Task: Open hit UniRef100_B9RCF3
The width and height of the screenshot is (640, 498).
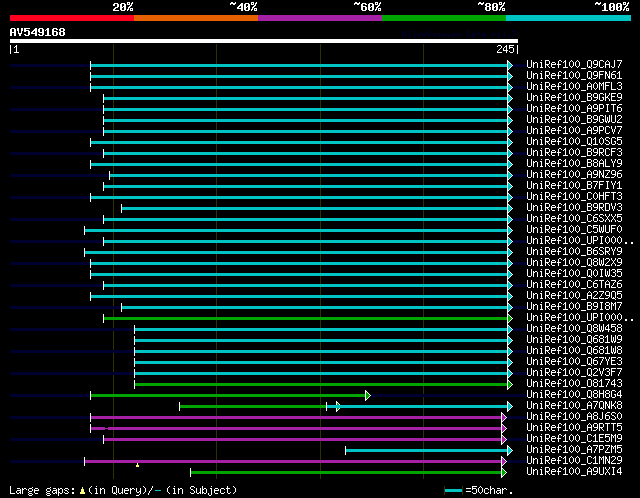Action: click(574, 152)
